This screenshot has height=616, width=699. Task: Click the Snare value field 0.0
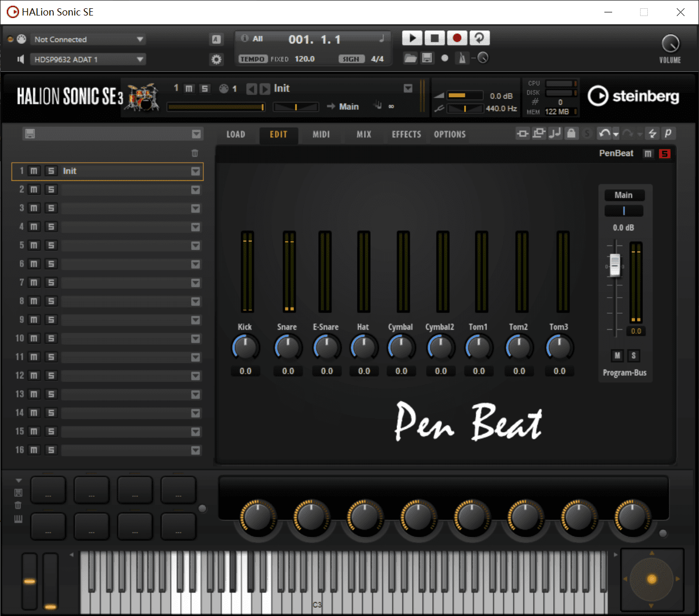(288, 371)
